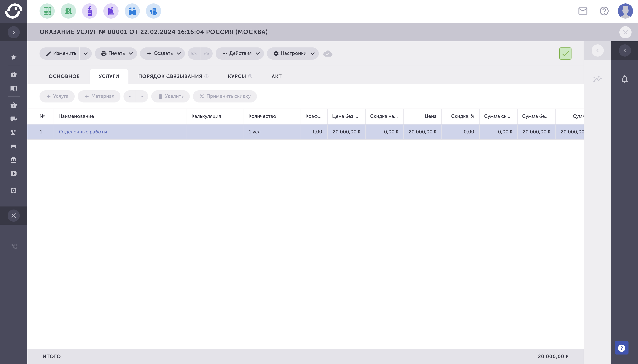Click the redo arrow
This screenshot has width=638, height=364.
[206, 54]
